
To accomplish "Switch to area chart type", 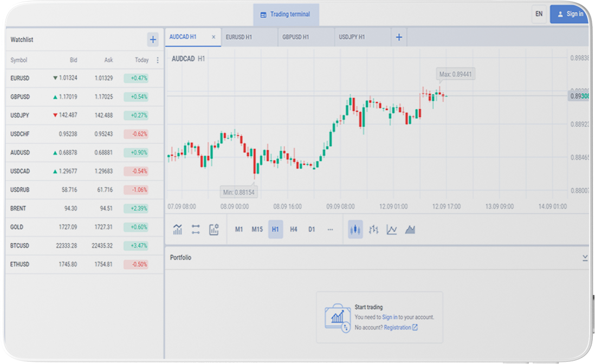I will click(x=410, y=229).
